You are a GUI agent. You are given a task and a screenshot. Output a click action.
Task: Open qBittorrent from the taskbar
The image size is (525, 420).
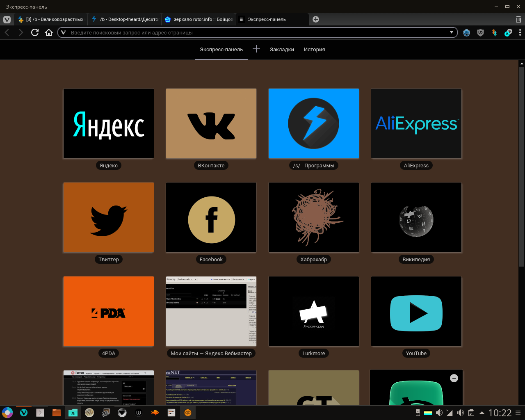188,413
